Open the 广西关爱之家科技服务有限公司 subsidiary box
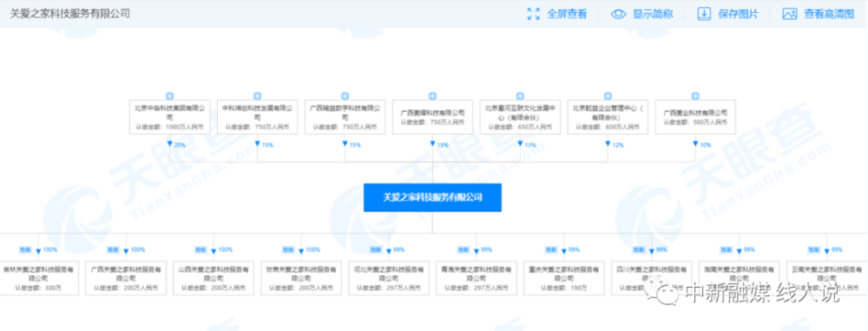This screenshot has width=868, height=331. [x=126, y=277]
